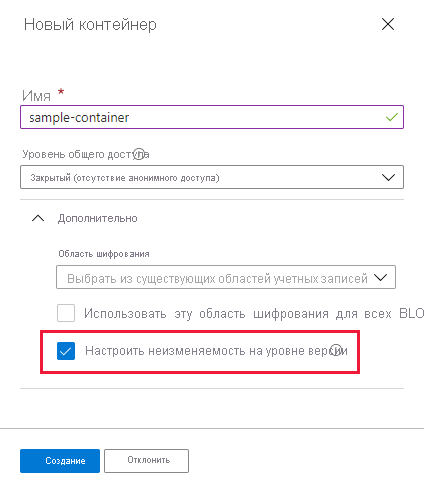Click the label Настроить неизменяемость на уровне версии
Image resolution: width=424 pixels, height=492 pixels.
[x=216, y=351]
